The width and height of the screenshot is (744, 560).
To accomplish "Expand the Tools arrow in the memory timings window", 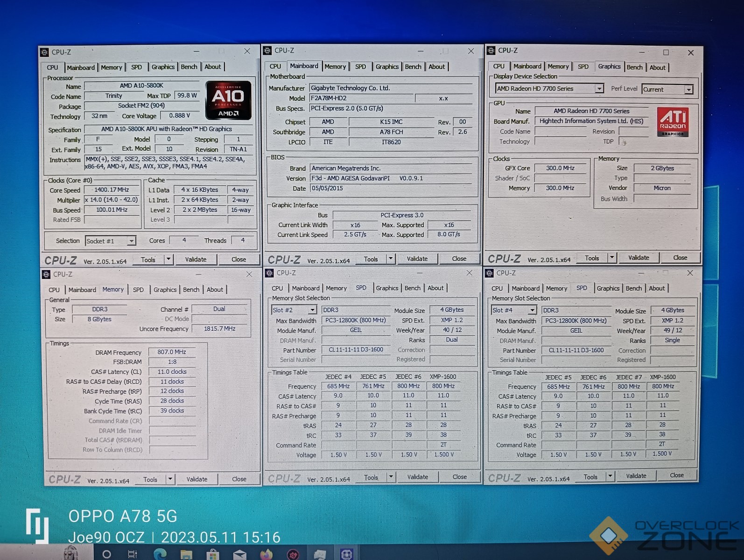I will click(x=170, y=479).
